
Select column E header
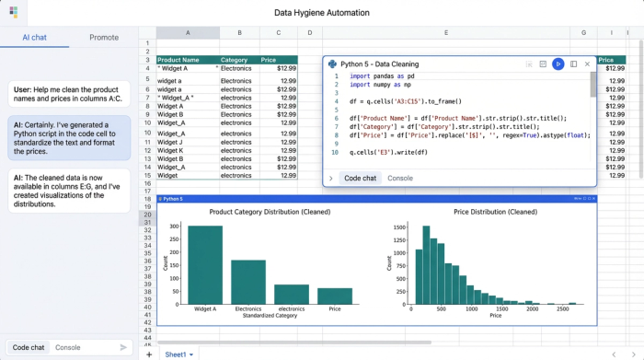(446, 33)
